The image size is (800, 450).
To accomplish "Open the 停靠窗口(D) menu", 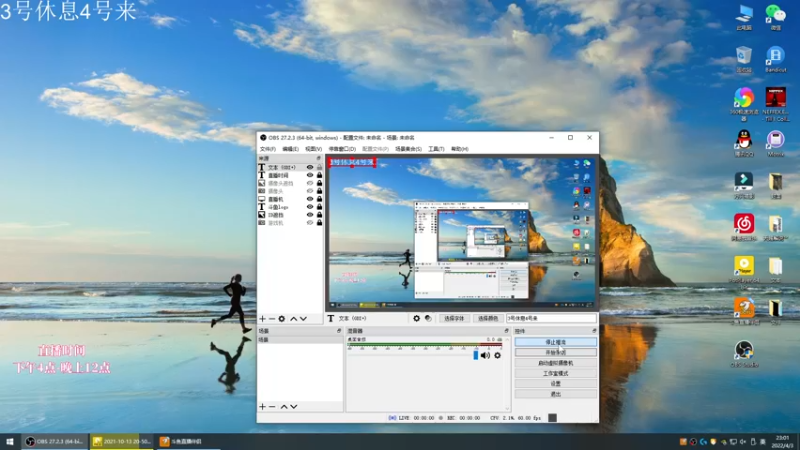I will pyautogui.click(x=342, y=149).
